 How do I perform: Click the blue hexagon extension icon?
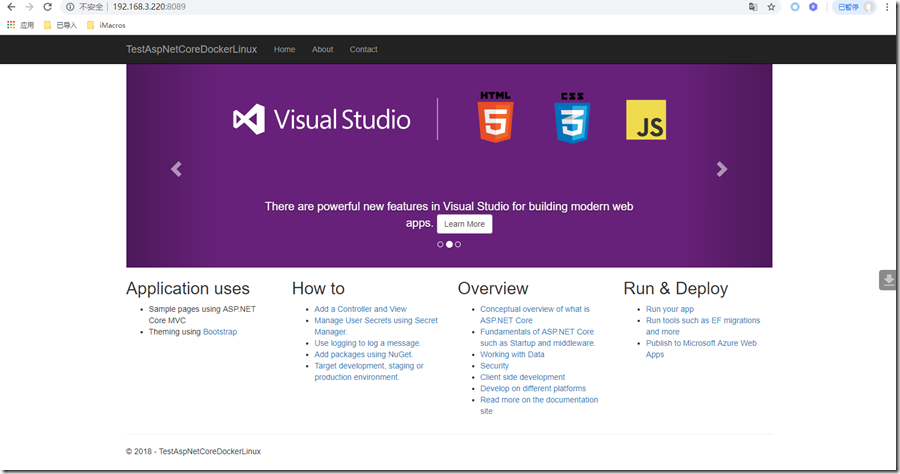coord(813,7)
